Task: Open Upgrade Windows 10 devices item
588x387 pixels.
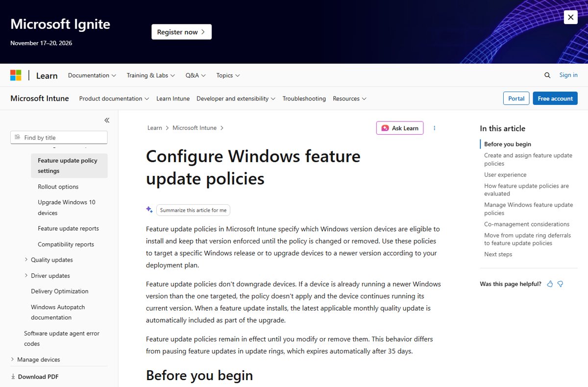Action: click(67, 208)
